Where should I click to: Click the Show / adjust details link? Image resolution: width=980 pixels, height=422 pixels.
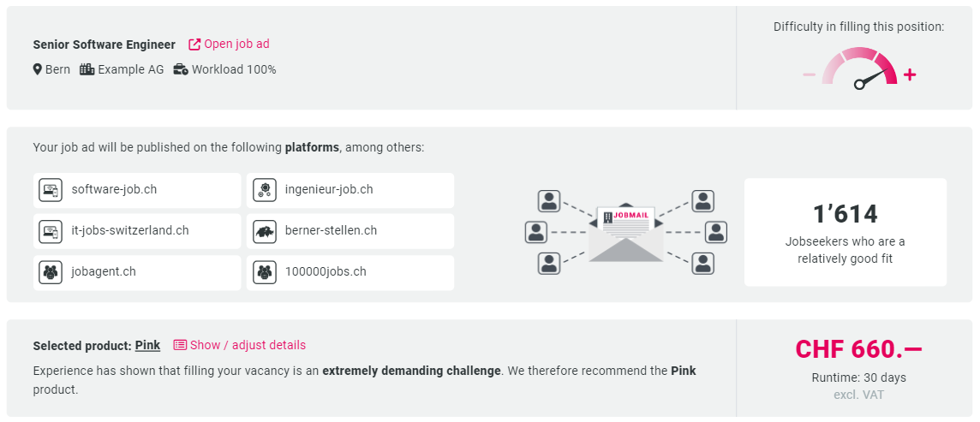pos(248,345)
